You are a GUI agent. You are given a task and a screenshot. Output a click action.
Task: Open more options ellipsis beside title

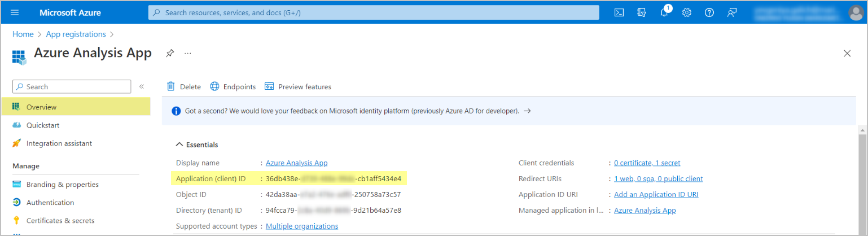188,53
